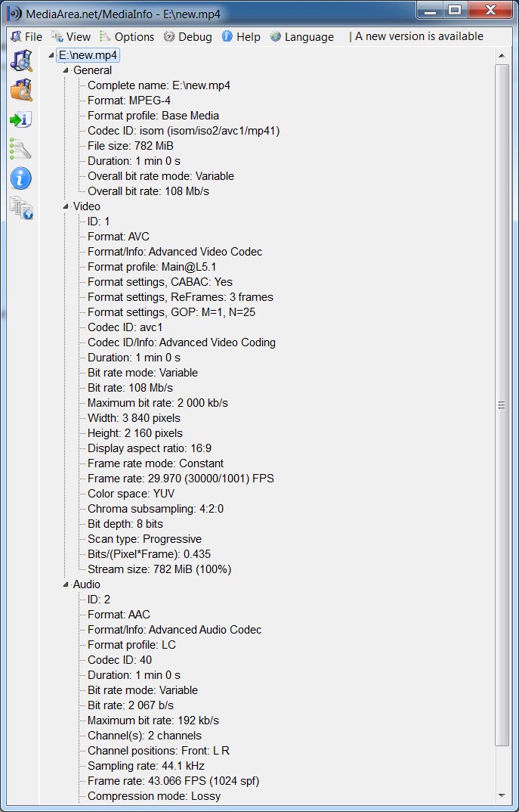Select 'Format: AAC' row

[119, 615]
